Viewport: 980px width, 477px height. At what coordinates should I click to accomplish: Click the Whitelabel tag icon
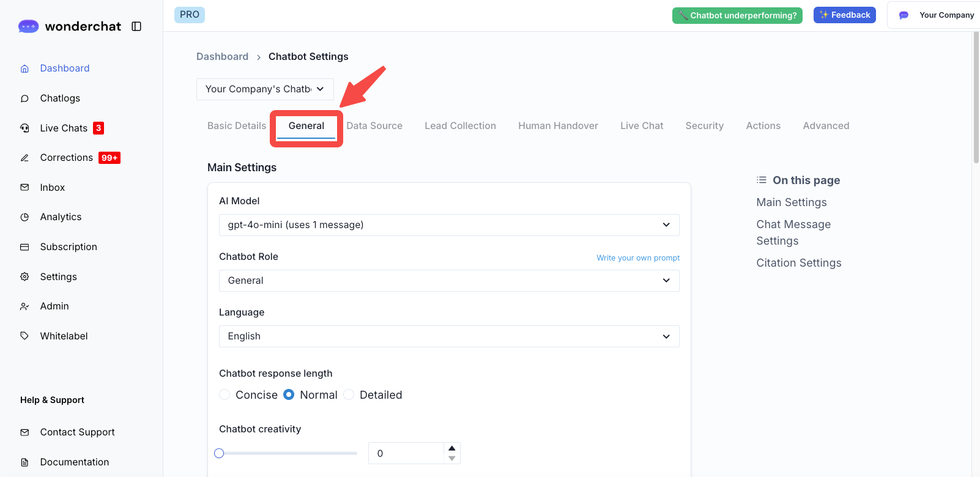(x=24, y=336)
